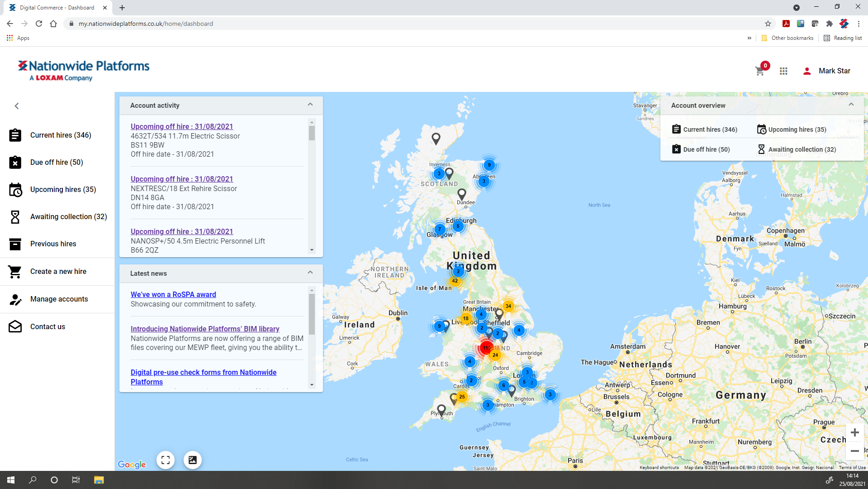Open Introducing Nationwide Platforms' BIM library link
This screenshot has height=489, width=868.
pos(205,329)
